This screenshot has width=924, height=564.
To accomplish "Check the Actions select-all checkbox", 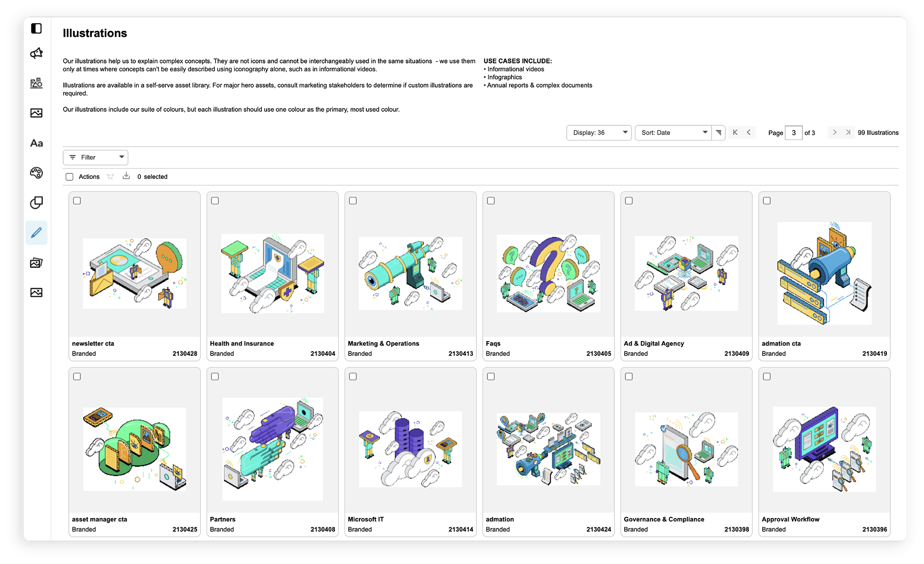I will tap(69, 177).
